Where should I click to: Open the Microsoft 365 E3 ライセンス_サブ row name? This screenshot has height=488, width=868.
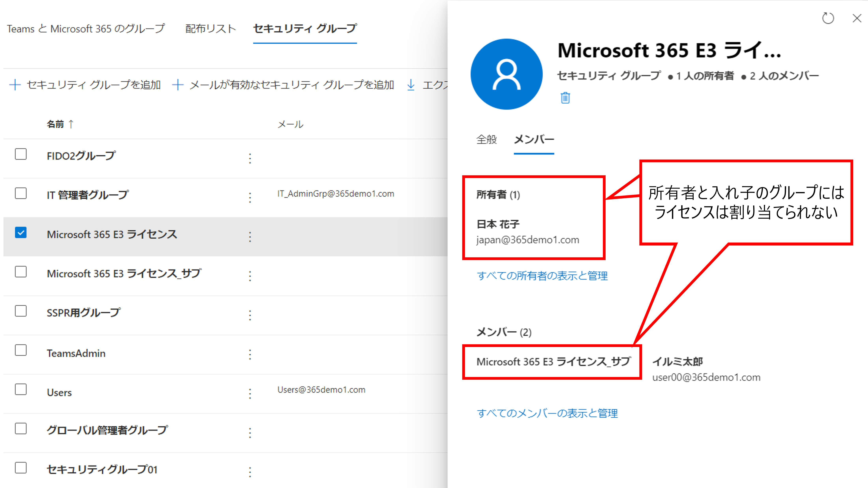tap(124, 273)
